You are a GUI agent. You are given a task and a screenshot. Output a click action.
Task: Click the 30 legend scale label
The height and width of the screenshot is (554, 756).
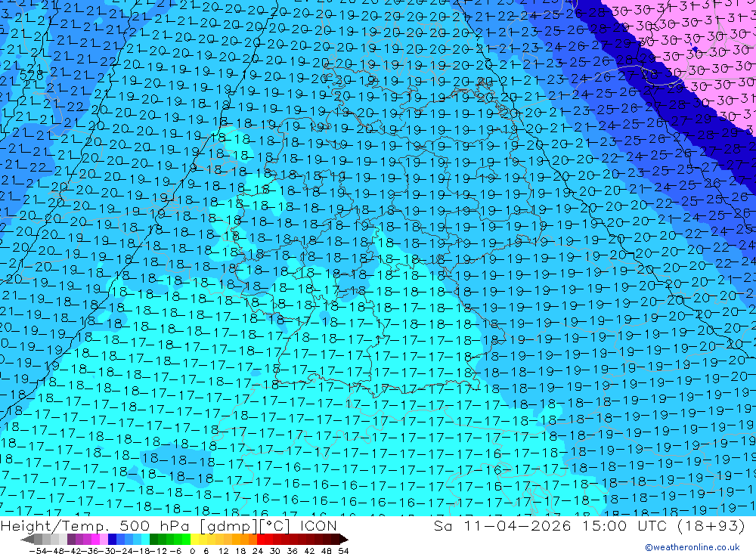pyautogui.click(x=275, y=551)
